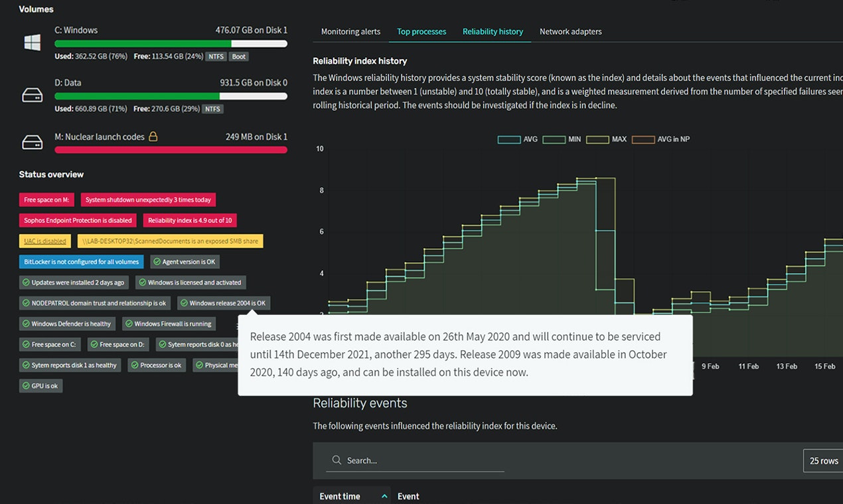Viewport: 843px width, 504px height.
Task: Click the red M: volume usage bar
Action: tap(171, 150)
